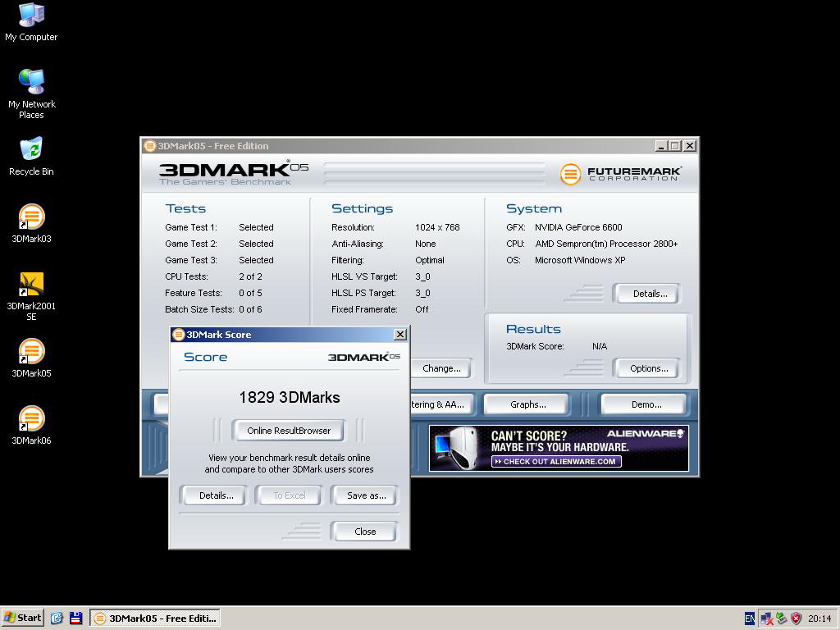Select the Recycle Bin icon

click(x=31, y=157)
